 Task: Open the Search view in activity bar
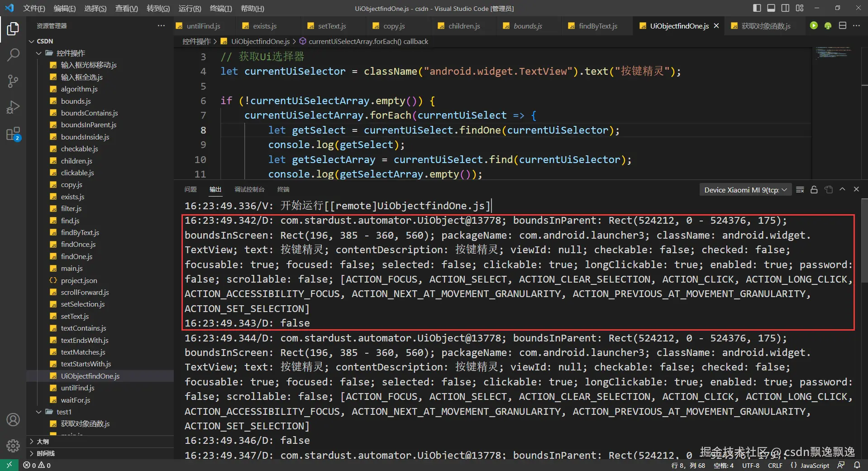[x=13, y=55]
